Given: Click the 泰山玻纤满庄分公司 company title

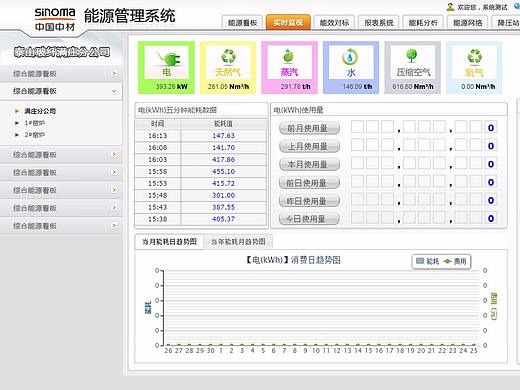Looking at the screenshot, I should (62, 52).
